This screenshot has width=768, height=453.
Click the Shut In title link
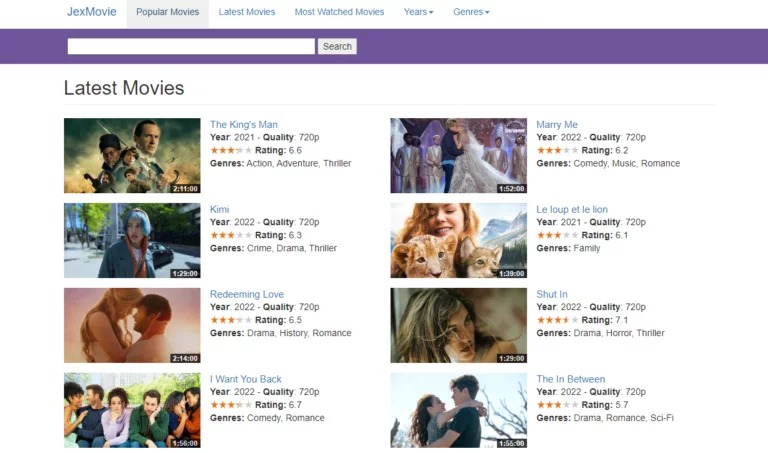pos(551,295)
